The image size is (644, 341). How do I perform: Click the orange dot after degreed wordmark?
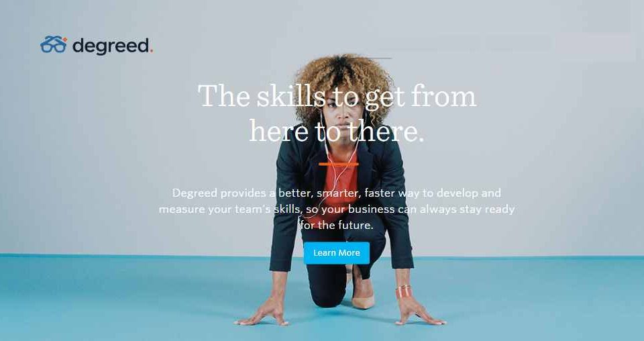point(151,52)
